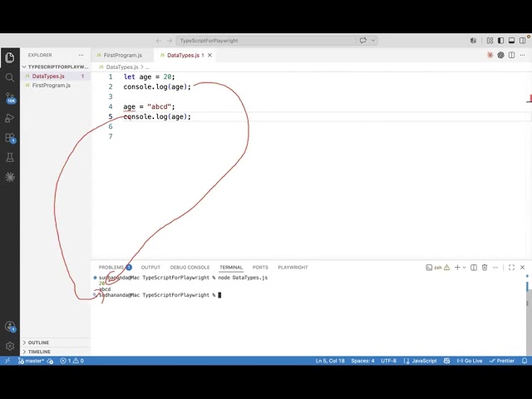Close the terminal panel
The height and width of the screenshot is (399, 532).
click(523, 268)
